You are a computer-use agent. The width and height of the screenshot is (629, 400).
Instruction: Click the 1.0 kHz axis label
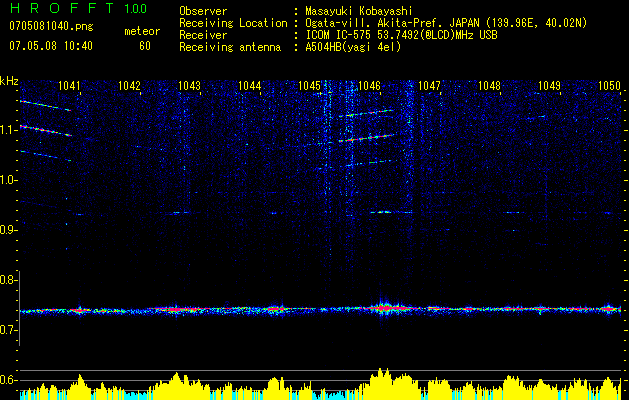8,180
